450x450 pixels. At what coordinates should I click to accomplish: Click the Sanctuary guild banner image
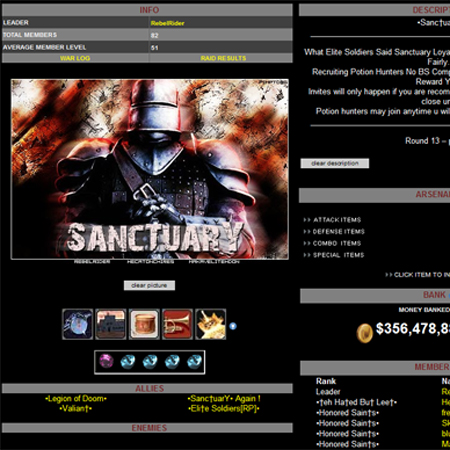[x=150, y=169]
